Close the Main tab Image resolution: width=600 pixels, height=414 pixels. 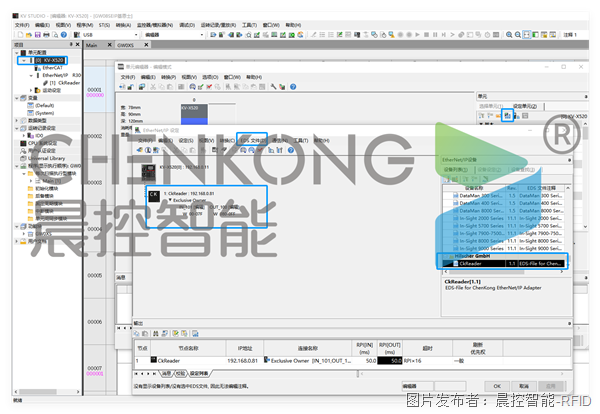point(109,45)
